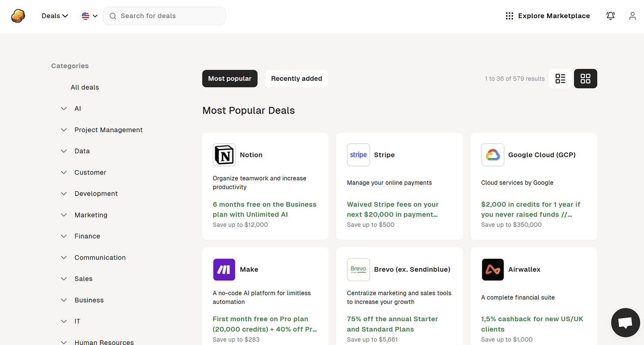Viewport: 644px width, 345px height.
Task: Open the Finance category label
Action: click(87, 236)
